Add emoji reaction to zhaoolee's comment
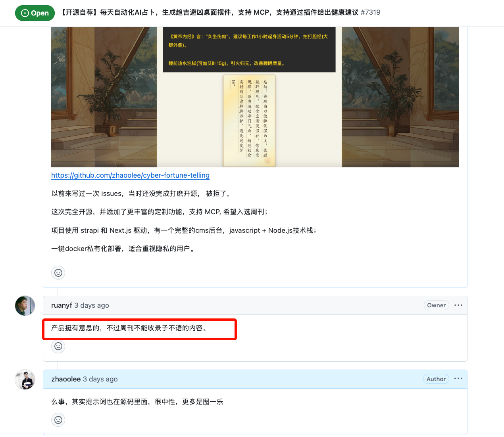504x437 pixels. tap(58, 420)
